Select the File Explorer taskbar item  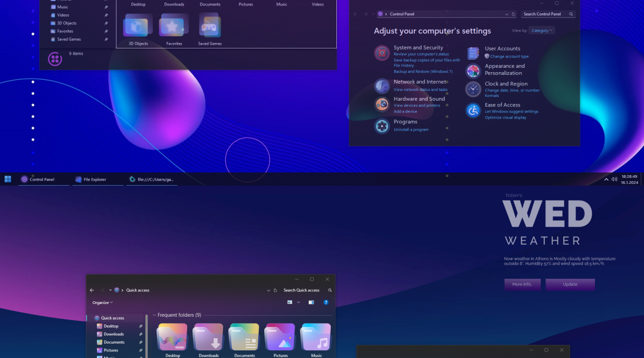pos(95,179)
